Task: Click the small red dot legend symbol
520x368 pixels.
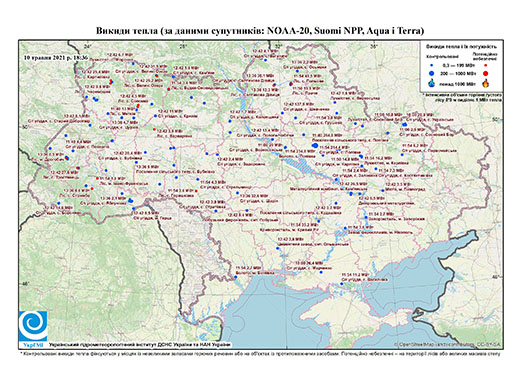Action: [486, 66]
